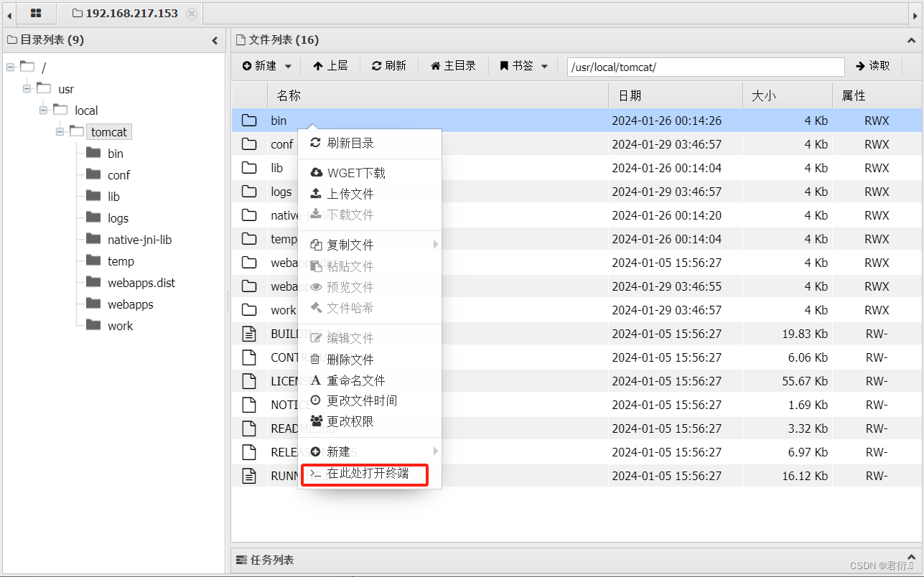Collapse the usr tree node
The image size is (924, 577).
[27, 89]
